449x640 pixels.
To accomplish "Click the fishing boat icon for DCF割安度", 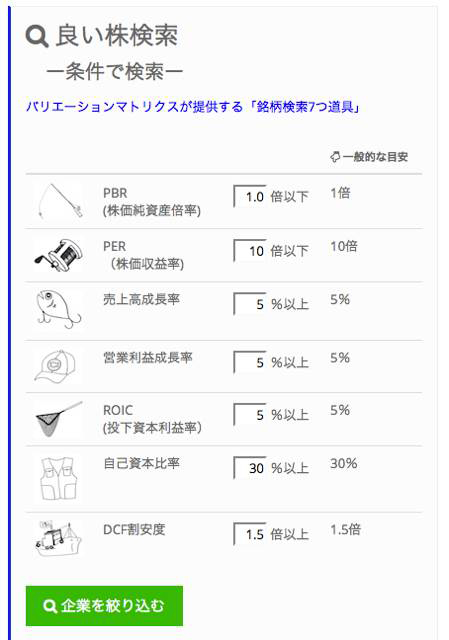I will coord(58,538).
